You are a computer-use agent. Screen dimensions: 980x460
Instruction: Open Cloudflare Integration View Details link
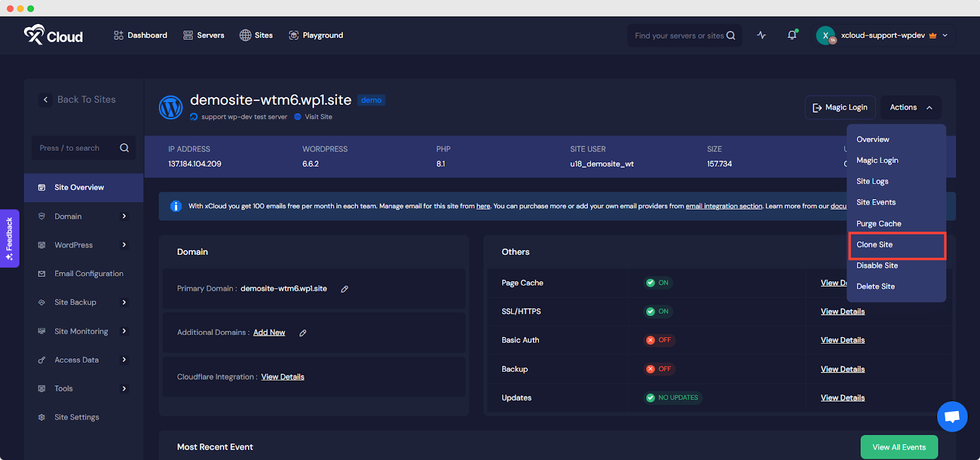283,377
